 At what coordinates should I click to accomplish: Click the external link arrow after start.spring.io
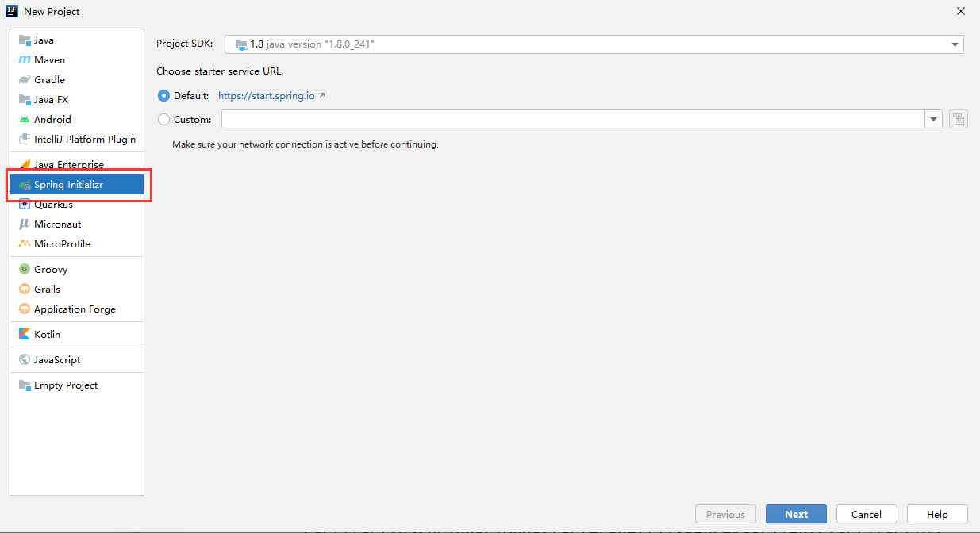point(322,95)
